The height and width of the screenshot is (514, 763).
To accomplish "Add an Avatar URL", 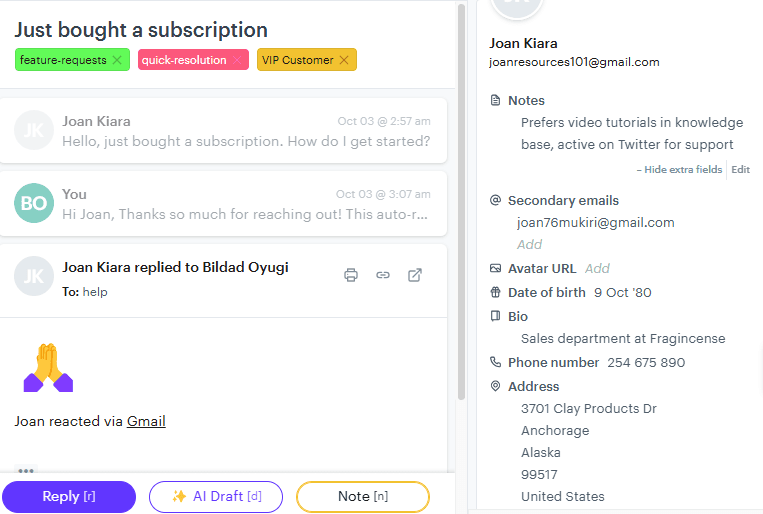I will (597, 268).
